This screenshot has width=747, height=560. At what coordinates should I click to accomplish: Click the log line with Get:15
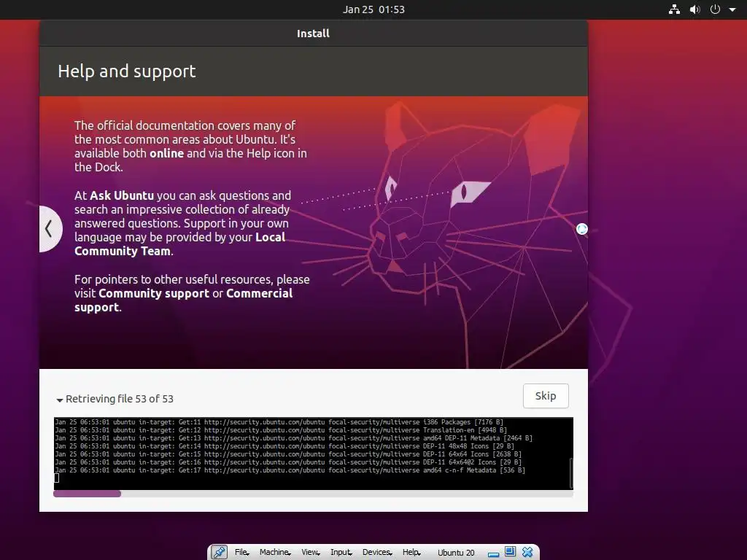pyautogui.click(x=288, y=454)
